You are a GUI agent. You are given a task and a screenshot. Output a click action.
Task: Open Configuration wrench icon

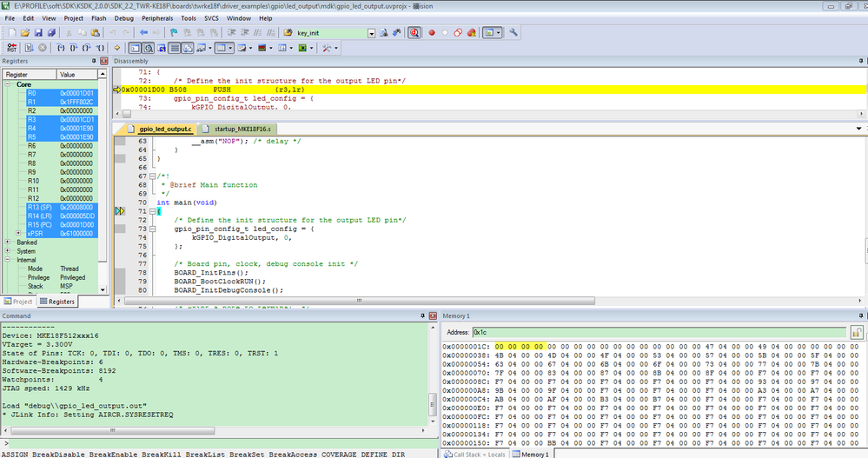click(514, 33)
